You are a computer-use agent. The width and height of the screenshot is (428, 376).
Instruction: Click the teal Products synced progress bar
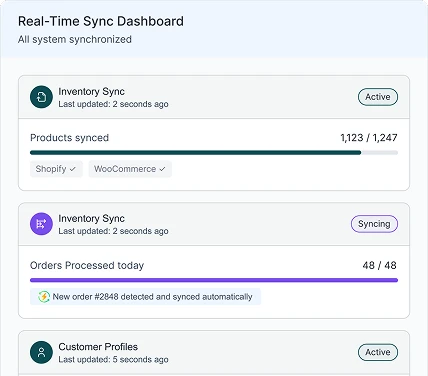tap(214, 153)
